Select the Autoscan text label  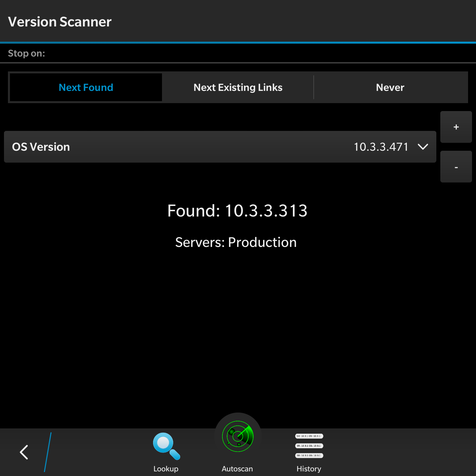pos(237,469)
